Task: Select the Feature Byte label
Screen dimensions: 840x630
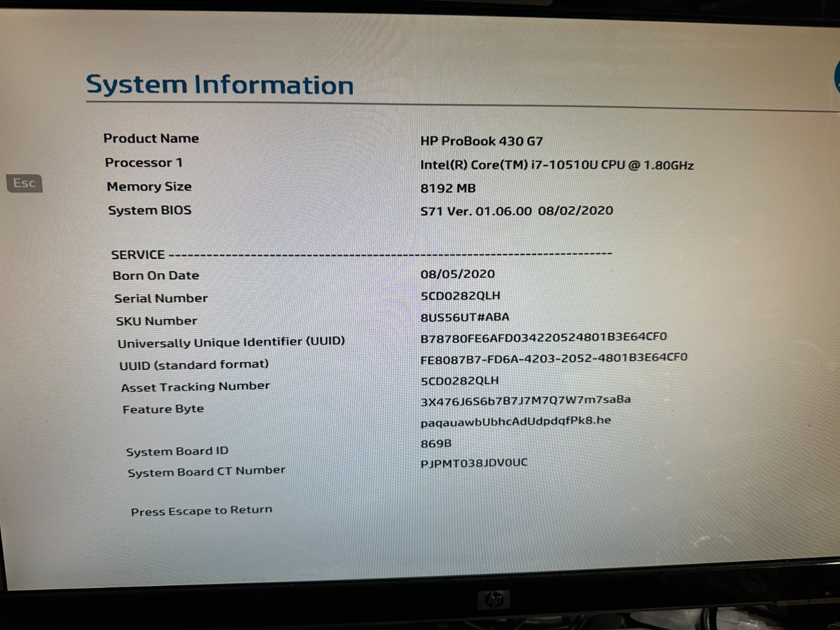Action: [163, 409]
